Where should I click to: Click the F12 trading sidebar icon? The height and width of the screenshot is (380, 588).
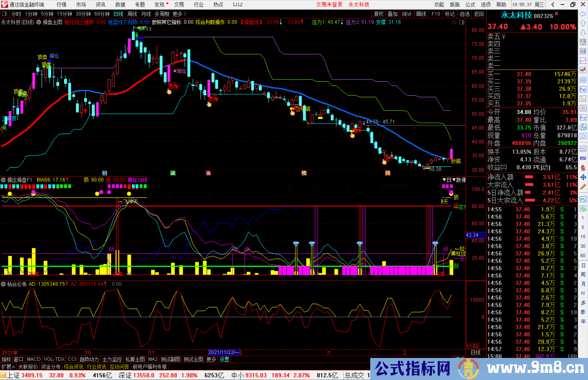(583, 118)
